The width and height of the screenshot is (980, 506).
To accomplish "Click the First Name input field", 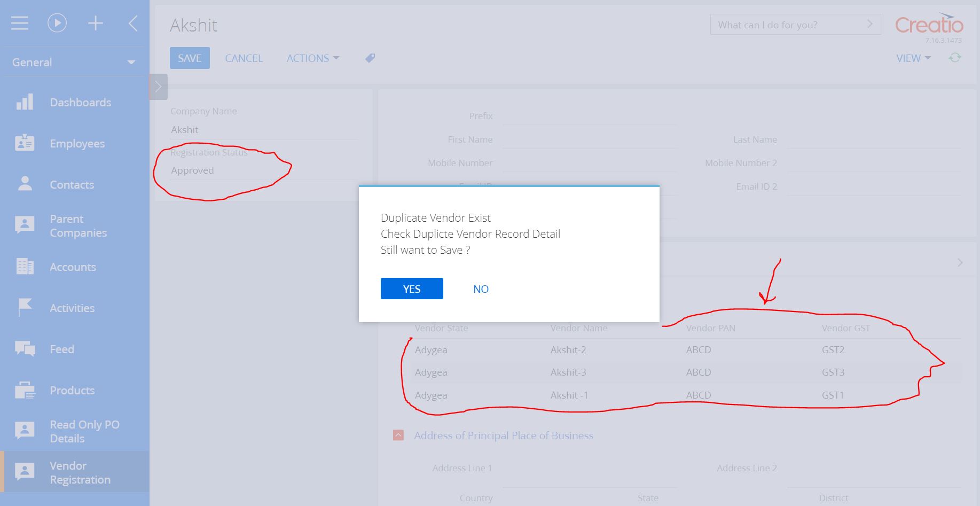I will pos(589,139).
